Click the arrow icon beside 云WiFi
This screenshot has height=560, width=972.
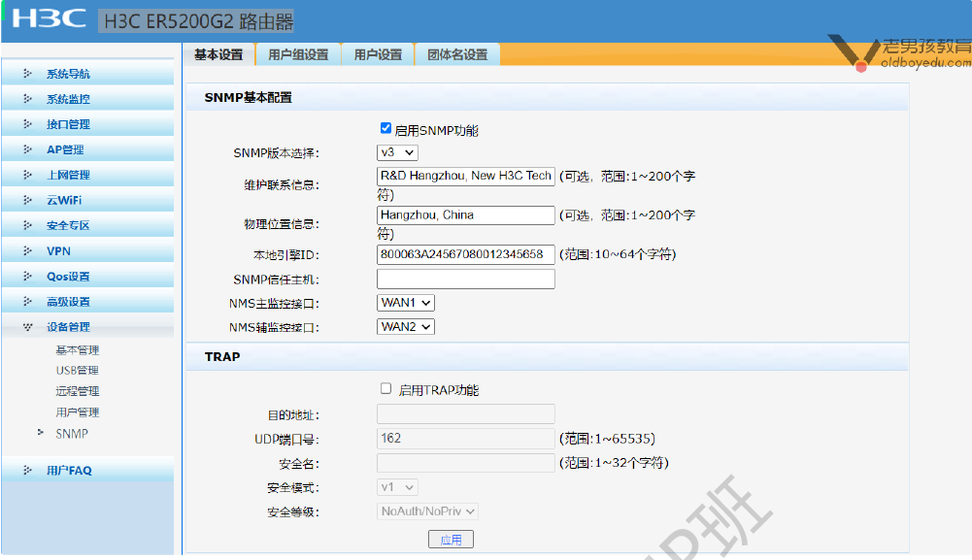[27, 200]
